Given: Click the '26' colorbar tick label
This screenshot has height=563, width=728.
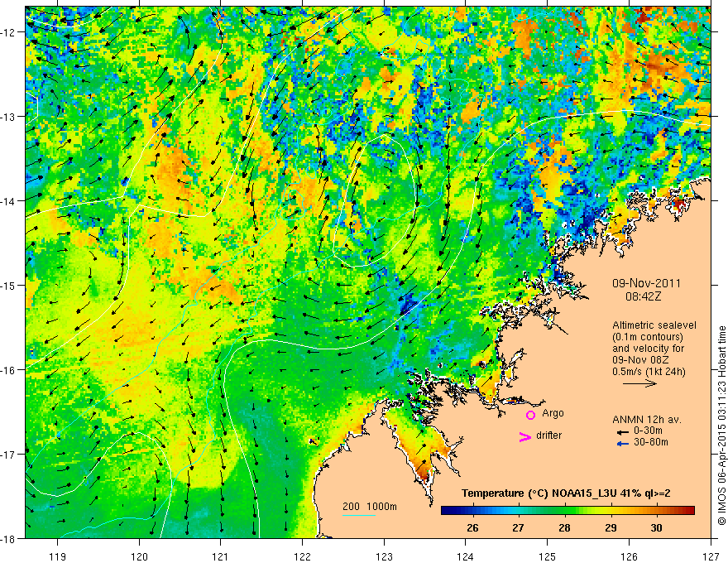Looking at the screenshot, I should [x=472, y=528].
